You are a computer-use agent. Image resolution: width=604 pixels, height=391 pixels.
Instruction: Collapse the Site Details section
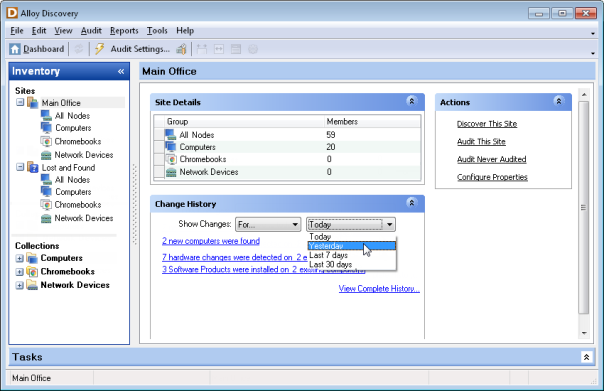point(411,101)
